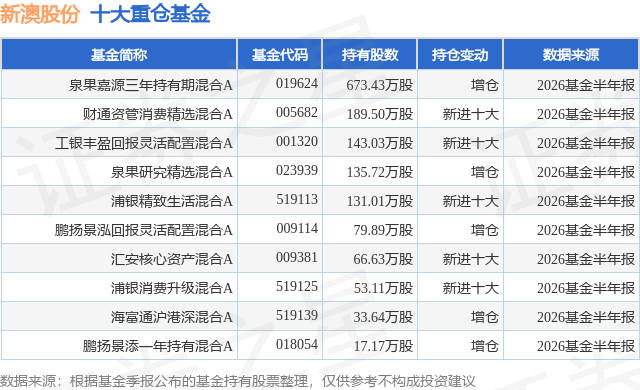640x390 pixels.
Task: Click the 673.43万股 holdings cell
Action: [x=380, y=85]
